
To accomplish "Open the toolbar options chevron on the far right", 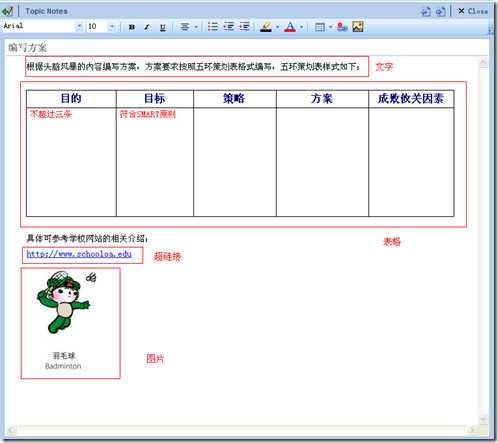I will 491,30.
